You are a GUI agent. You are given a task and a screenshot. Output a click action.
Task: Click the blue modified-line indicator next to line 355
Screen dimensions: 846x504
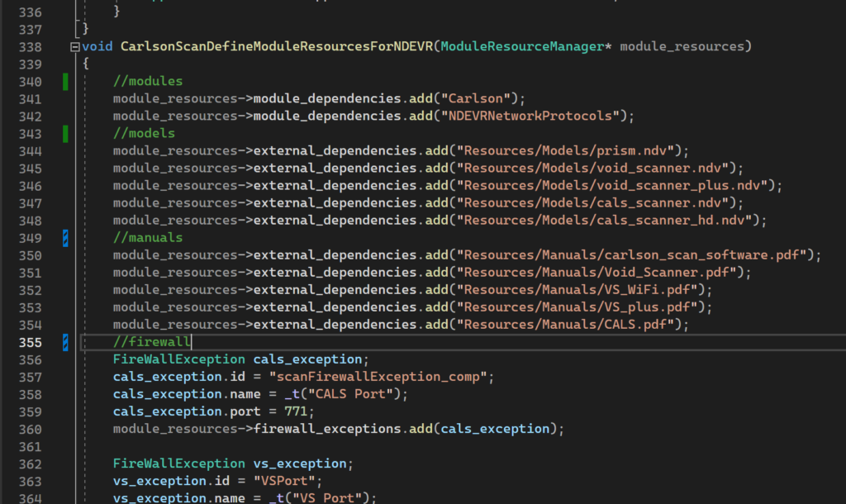pyautogui.click(x=65, y=341)
